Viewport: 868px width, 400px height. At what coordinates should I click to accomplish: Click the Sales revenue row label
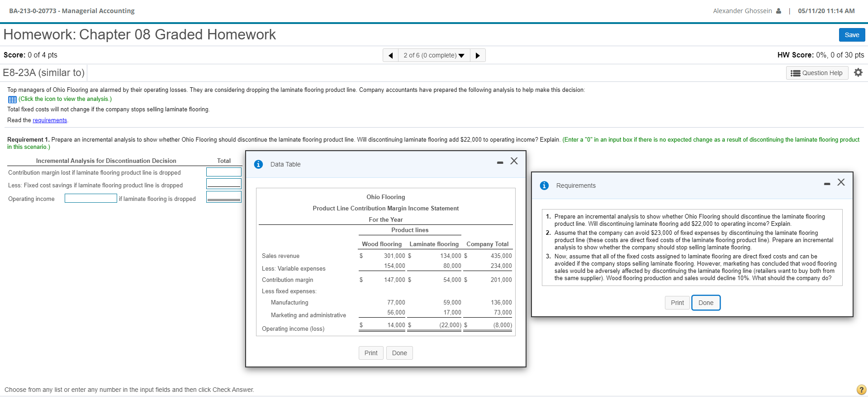(x=280, y=256)
